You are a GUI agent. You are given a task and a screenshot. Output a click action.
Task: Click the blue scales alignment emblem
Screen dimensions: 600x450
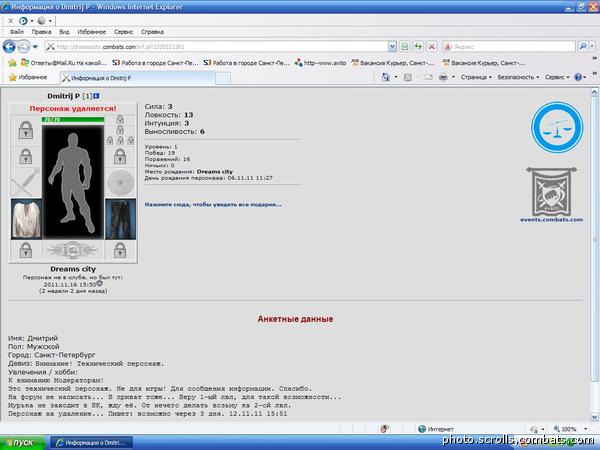tap(557, 127)
